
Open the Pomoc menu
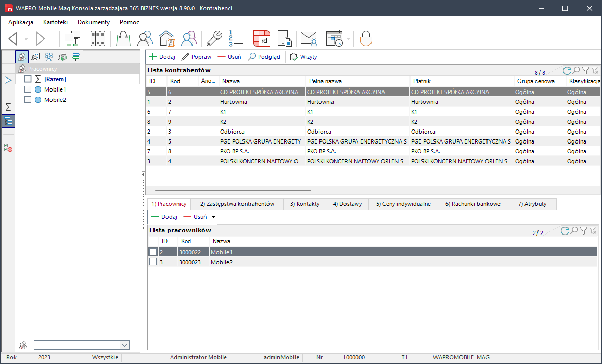[x=130, y=22]
